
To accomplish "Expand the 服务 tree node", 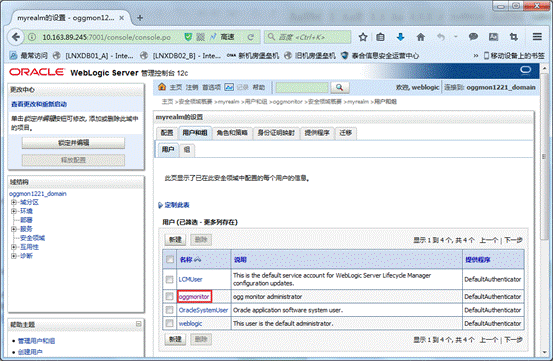I will click(14, 229).
